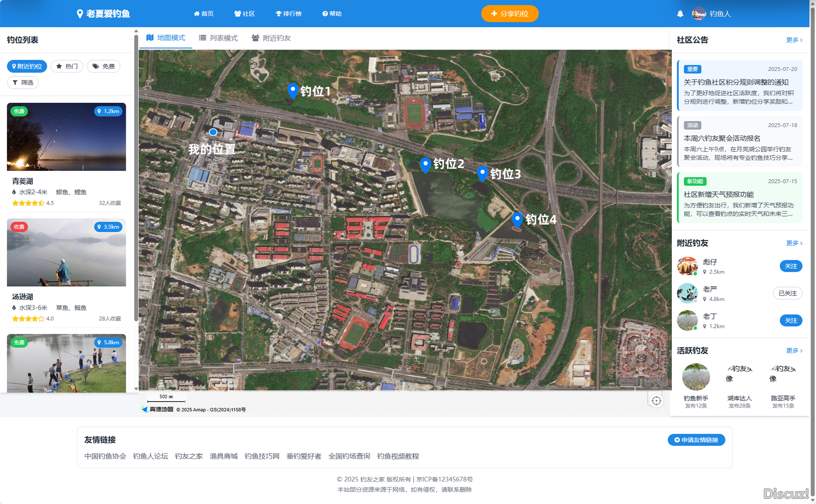The height and width of the screenshot is (504, 816).
Task: Open the 筛选 filter dropdown
Action: pos(23,83)
